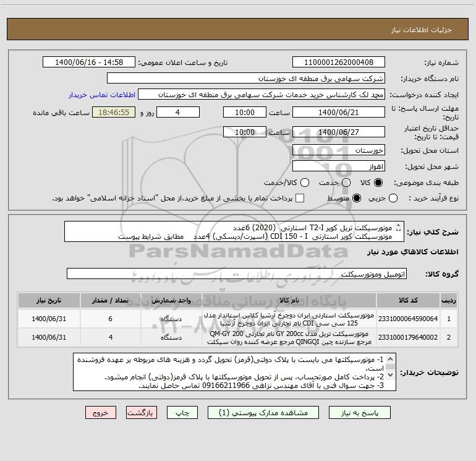Click the buyer name field شرکت سهامی برق منطقه ای خوزستان
The width and height of the screenshot is (476, 461).
pyautogui.click(x=246, y=78)
